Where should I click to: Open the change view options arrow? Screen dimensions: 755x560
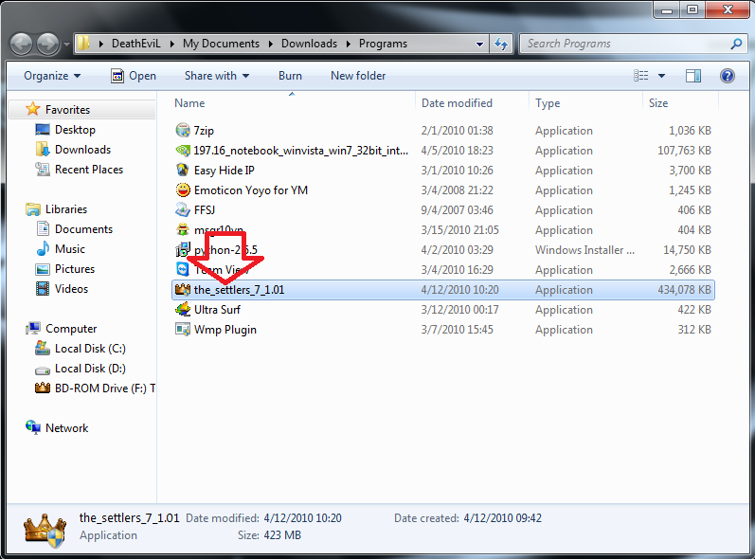point(661,76)
